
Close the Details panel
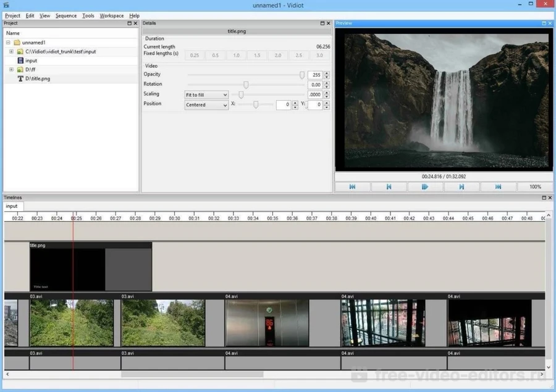point(330,23)
